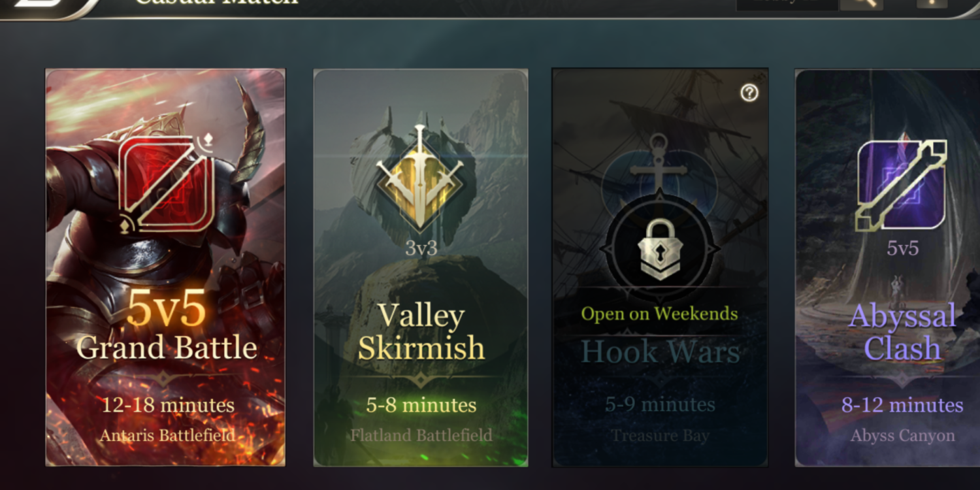Screen dimensions: 980x490
Task: Open the Abyssal Clash mode title
Action: (902, 332)
